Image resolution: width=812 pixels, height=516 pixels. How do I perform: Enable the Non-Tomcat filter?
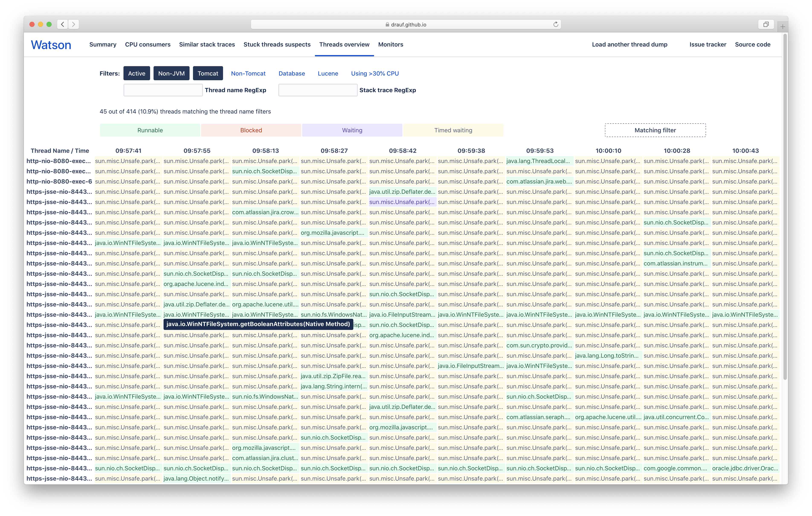click(x=248, y=73)
